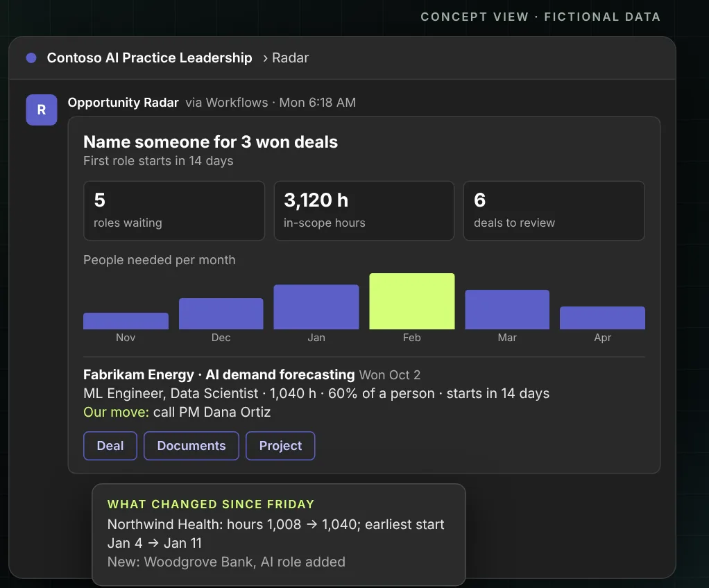Click 'via Workflows · Mon 6:18 AM' timestamp
This screenshot has height=588, width=709.
(271, 103)
